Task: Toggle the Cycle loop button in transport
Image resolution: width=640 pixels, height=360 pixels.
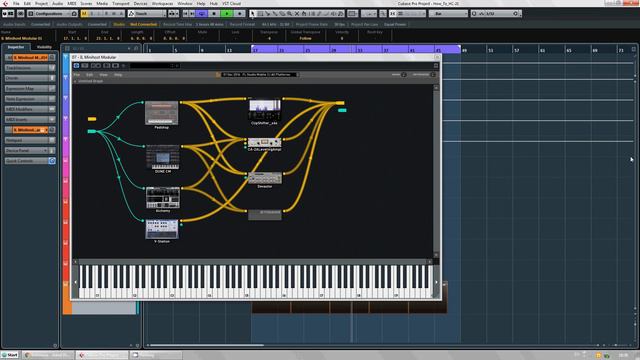Action: point(202,13)
